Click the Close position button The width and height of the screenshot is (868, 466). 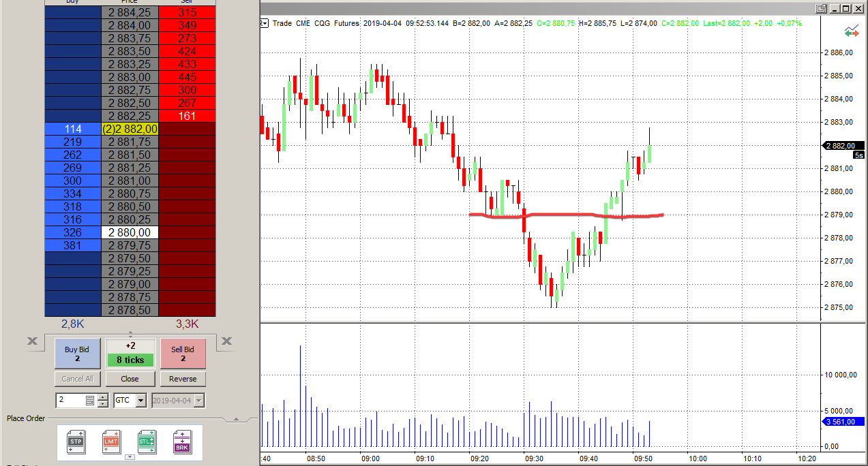(x=130, y=379)
